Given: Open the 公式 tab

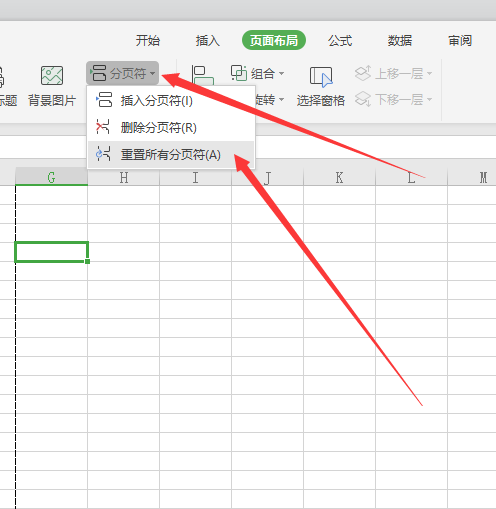Looking at the screenshot, I should [340, 41].
